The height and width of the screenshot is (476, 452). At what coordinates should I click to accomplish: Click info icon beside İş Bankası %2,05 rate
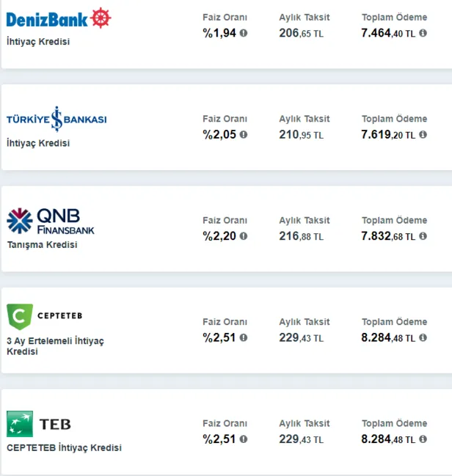244,134
